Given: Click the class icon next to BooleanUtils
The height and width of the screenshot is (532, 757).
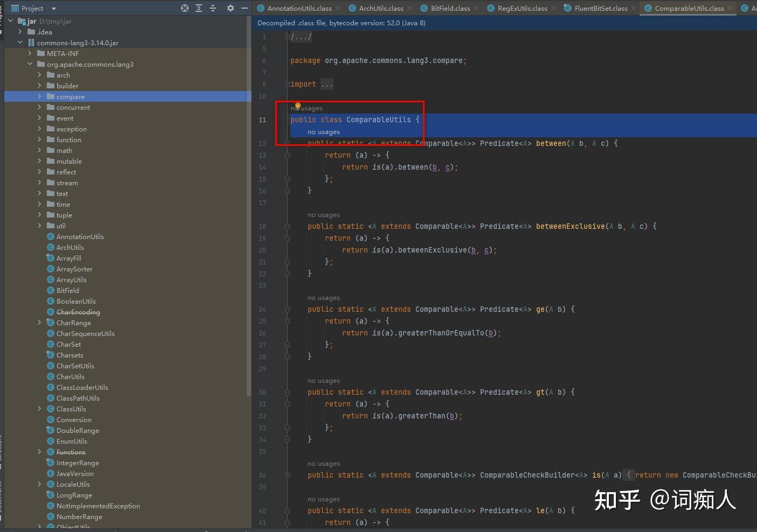Looking at the screenshot, I should point(51,301).
